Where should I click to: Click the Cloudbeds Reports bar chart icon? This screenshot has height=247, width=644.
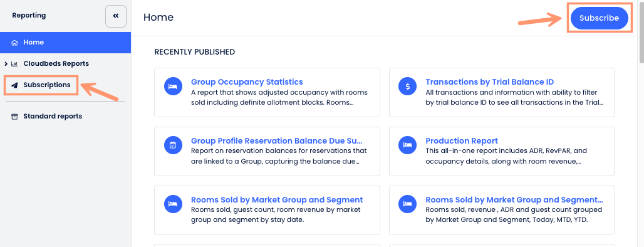(x=14, y=64)
